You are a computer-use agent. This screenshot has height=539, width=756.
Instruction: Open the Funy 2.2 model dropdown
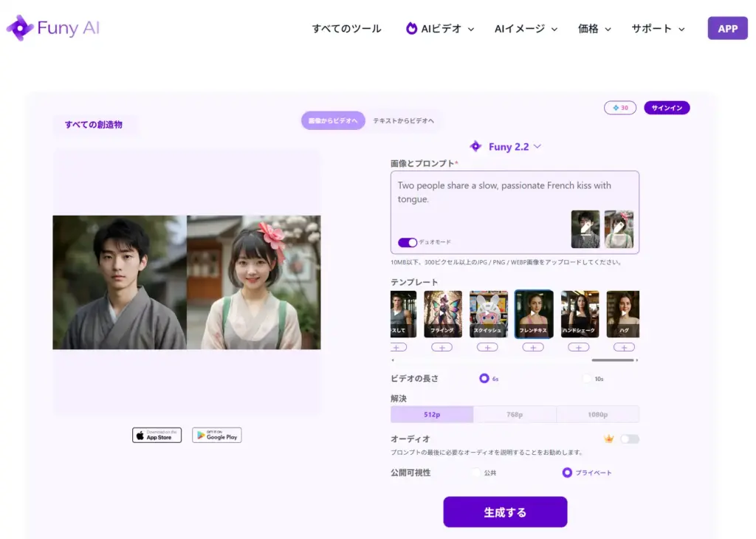click(x=506, y=146)
